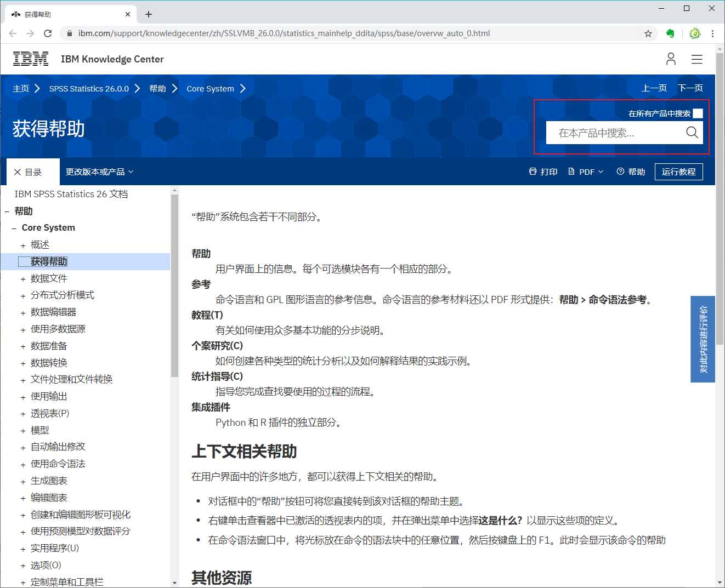Click the 帮助 breadcrumb link
This screenshot has height=588, width=725.
(157, 88)
